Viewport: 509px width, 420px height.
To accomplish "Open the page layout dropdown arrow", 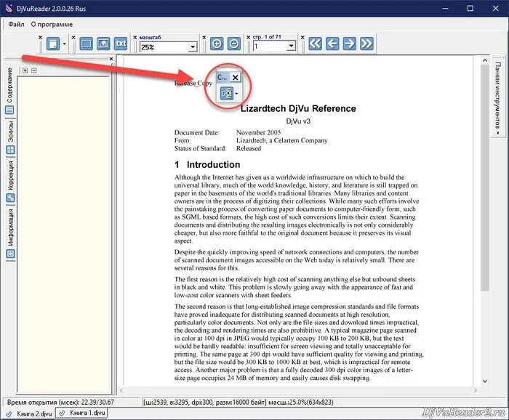I will (x=64, y=44).
